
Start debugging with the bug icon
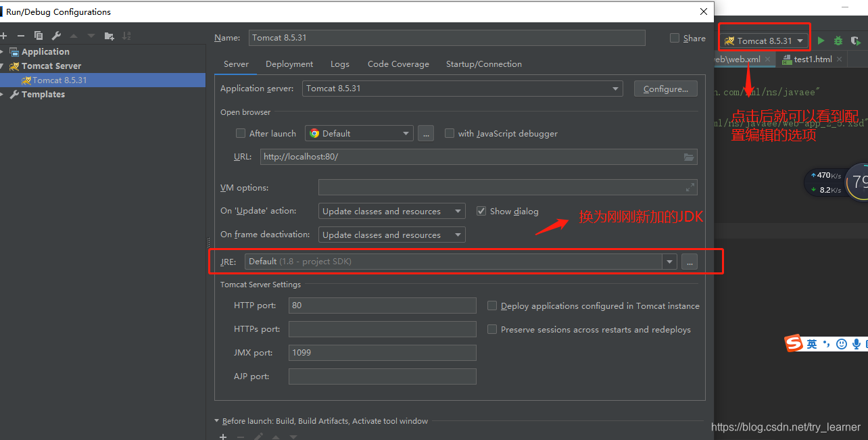[x=838, y=41]
